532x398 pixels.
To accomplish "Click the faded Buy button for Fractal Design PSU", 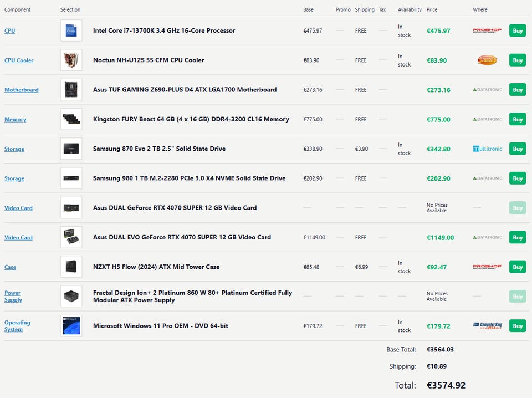I will pyautogui.click(x=518, y=296).
